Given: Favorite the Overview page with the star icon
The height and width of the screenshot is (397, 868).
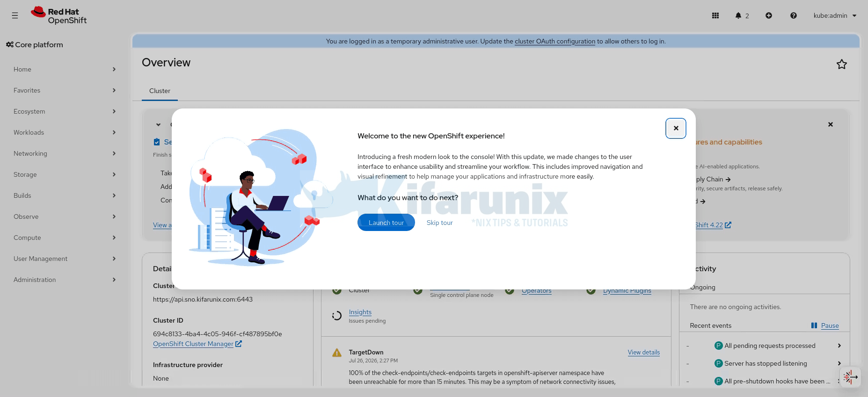Looking at the screenshot, I should coord(842,64).
